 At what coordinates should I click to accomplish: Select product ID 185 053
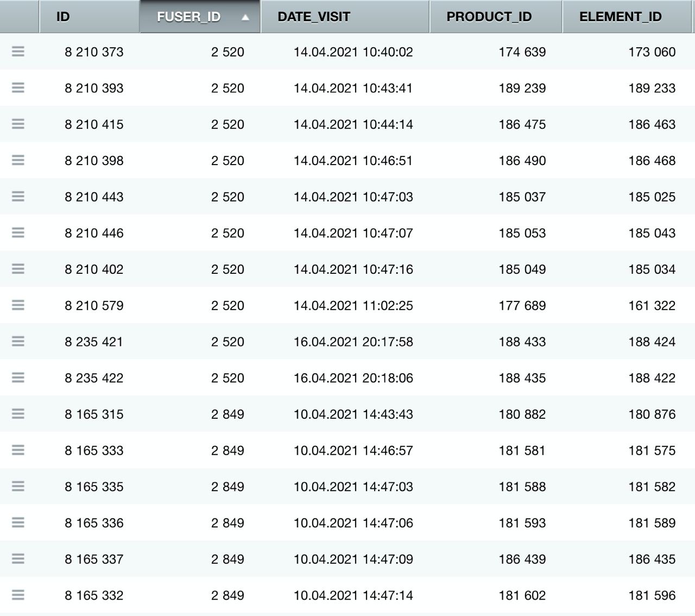pos(522,233)
